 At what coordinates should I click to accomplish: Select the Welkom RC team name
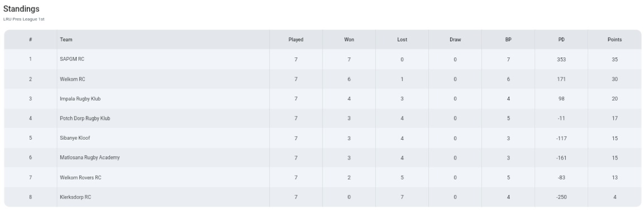pos(72,79)
